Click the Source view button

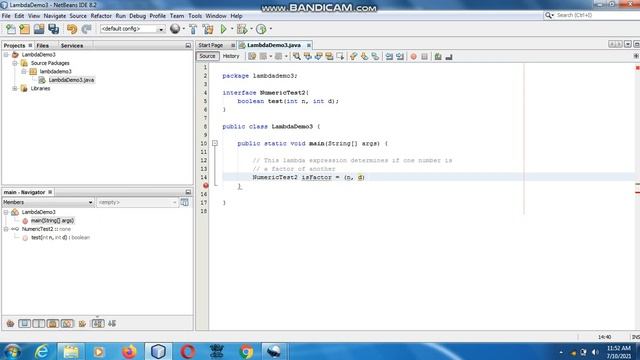point(207,56)
